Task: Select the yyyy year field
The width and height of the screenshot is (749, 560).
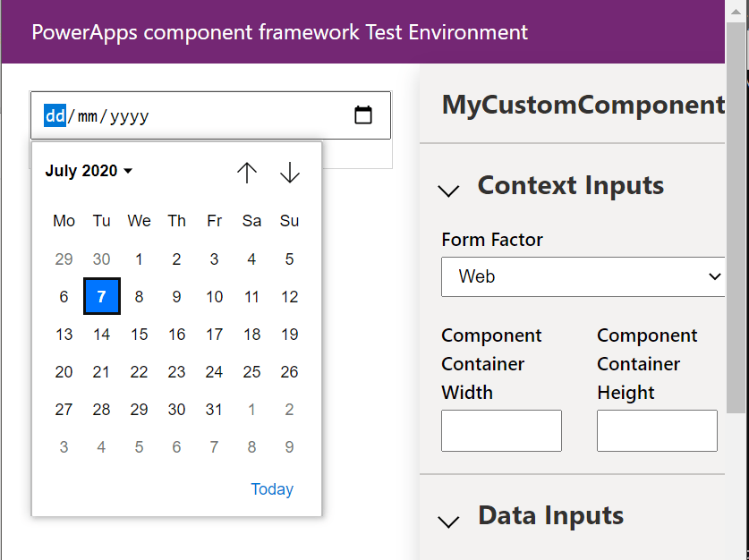Action: tap(130, 116)
